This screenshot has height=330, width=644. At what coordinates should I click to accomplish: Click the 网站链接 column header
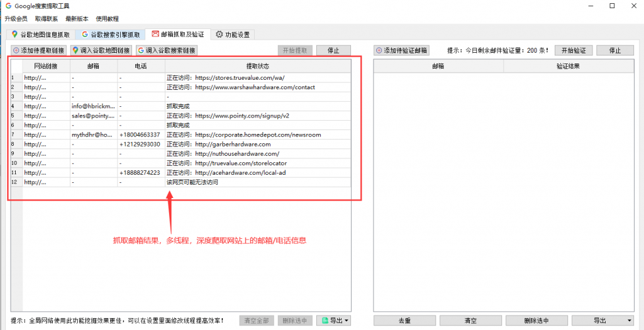(46, 66)
